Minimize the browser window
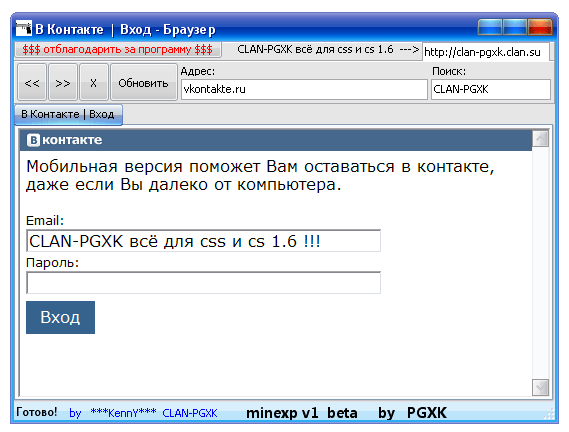 [x=490, y=27]
